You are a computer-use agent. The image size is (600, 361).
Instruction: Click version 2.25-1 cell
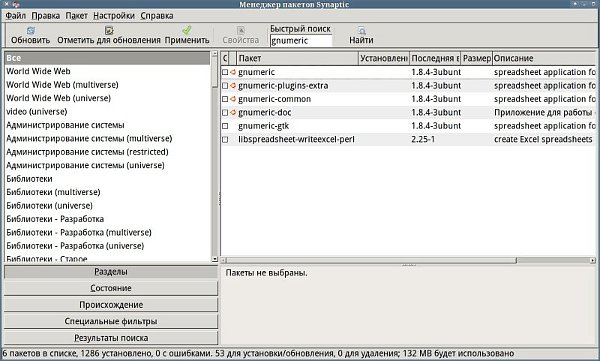point(423,139)
